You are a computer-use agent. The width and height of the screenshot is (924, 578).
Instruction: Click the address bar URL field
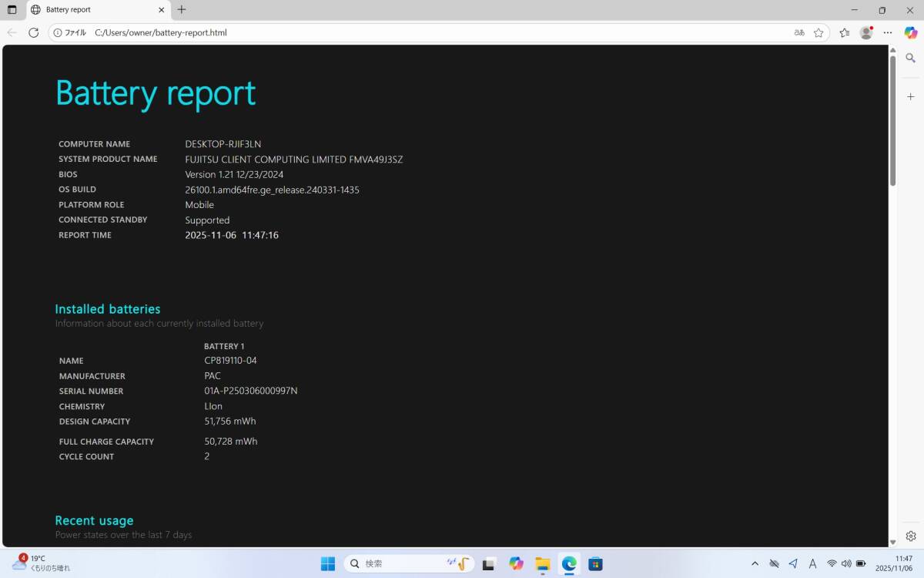439,32
